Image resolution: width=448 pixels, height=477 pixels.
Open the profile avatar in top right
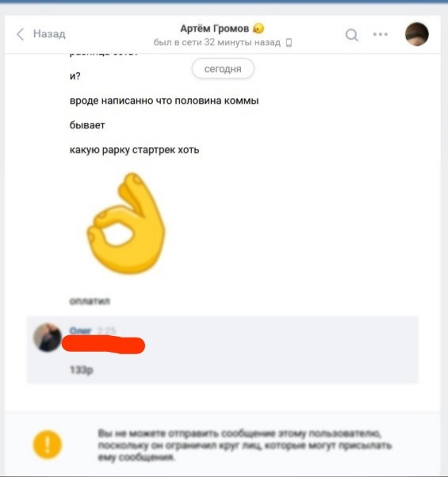pyautogui.click(x=417, y=34)
